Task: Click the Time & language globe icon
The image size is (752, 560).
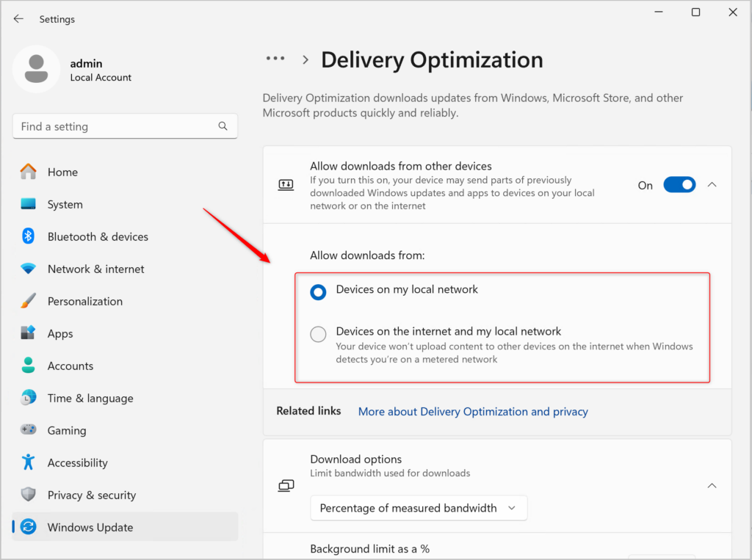Action: click(x=29, y=398)
